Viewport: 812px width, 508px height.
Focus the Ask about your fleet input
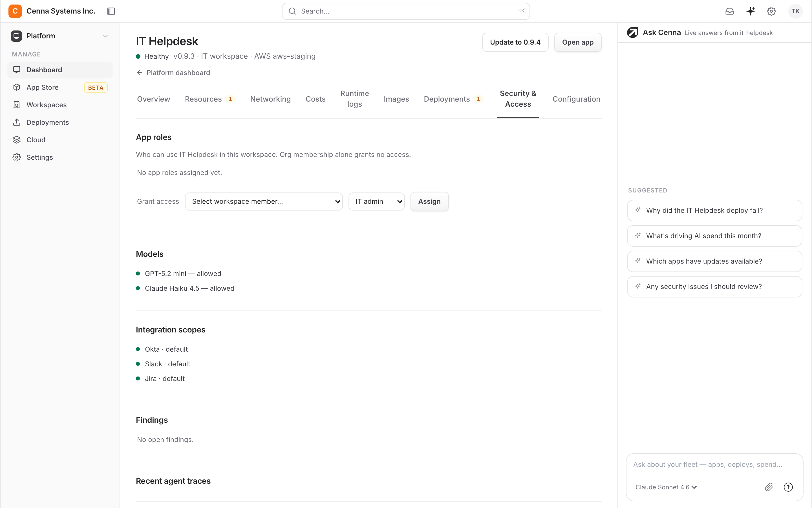click(714, 464)
